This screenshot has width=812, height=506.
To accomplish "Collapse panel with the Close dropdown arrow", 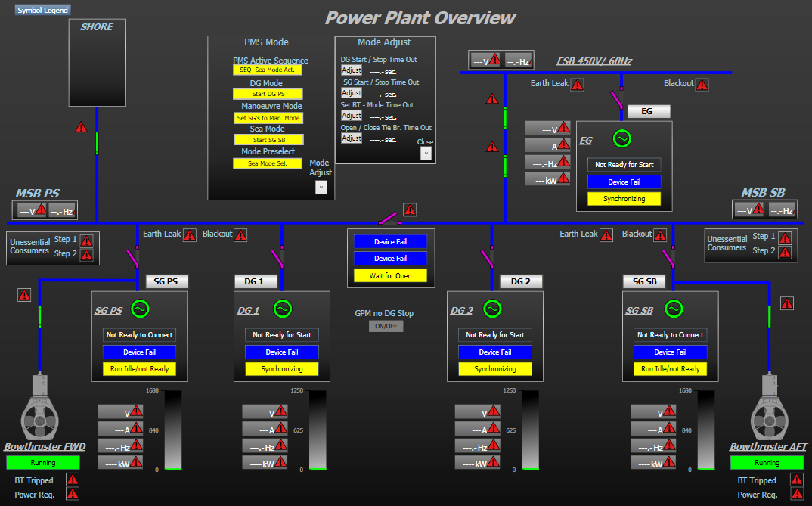I will tap(426, 154).
